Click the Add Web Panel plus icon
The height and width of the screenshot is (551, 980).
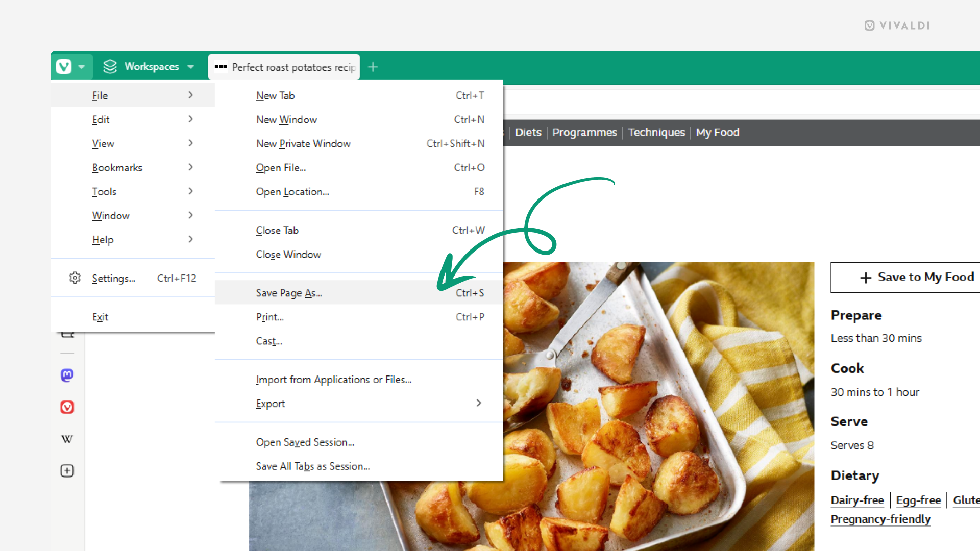(x=67, y=470)
